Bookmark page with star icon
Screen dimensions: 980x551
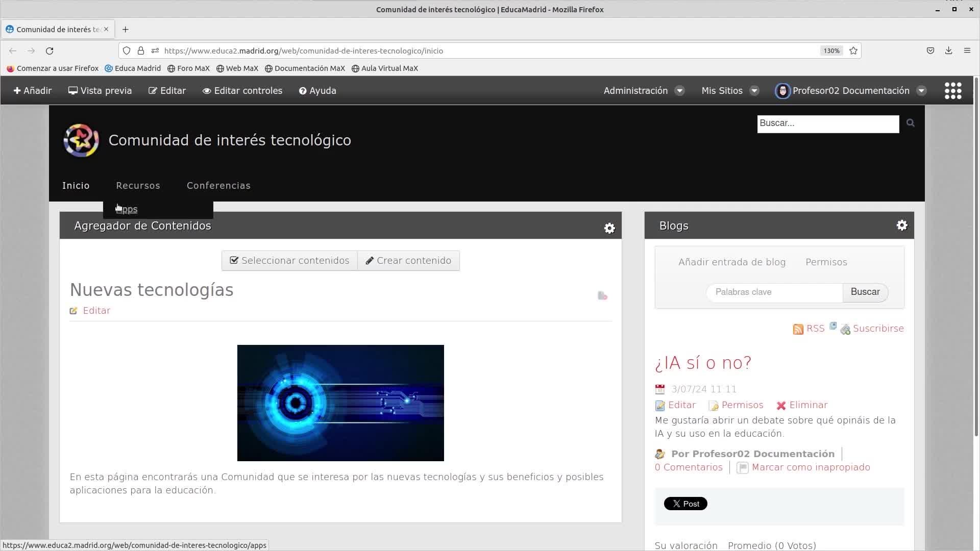click(x=853, y=51)
